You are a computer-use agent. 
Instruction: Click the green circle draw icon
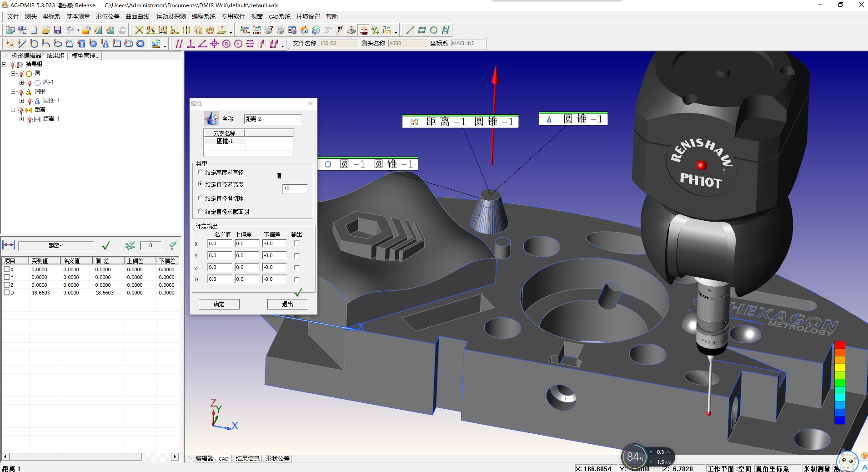433,30
